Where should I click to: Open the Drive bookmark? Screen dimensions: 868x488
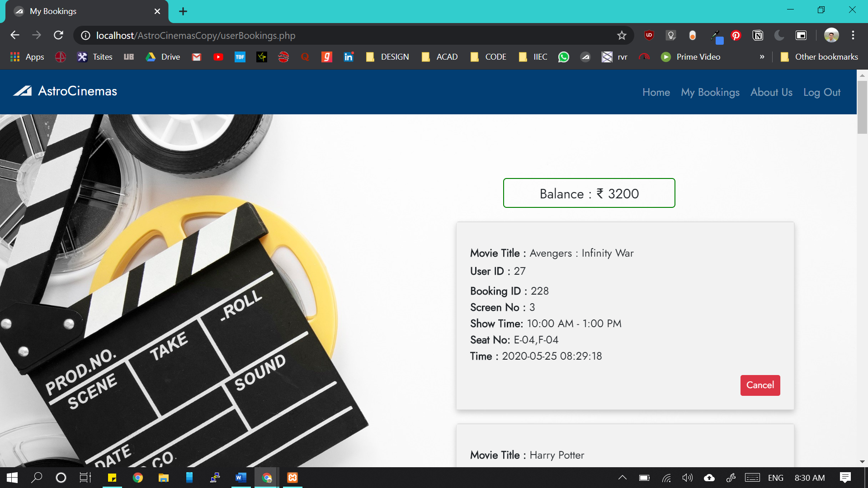163,57
